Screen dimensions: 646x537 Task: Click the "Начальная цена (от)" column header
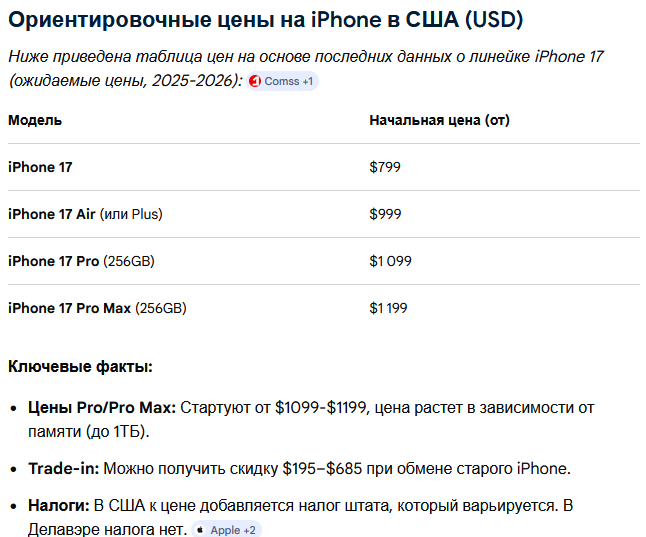(x=439, y=120)
